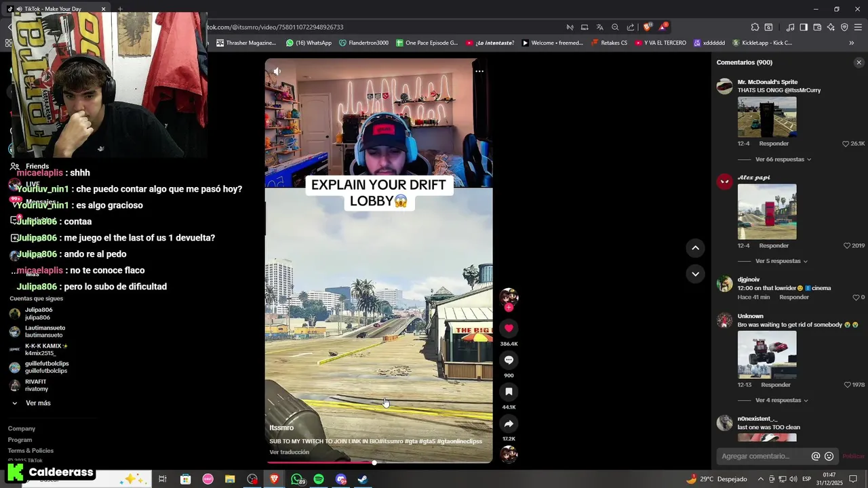Click the zoom magnifier icon in address bar
The width and height of the screenshot is (868, 488).
click(615, 27)
